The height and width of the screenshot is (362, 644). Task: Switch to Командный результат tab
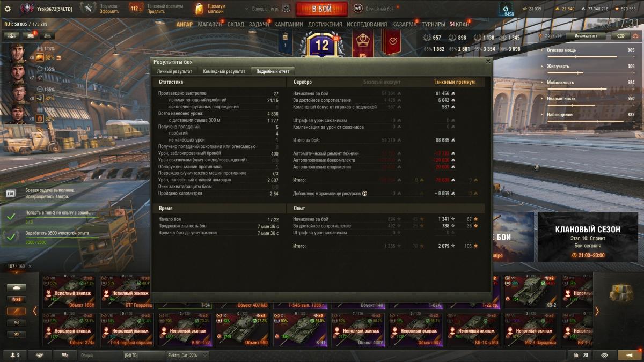224,71
